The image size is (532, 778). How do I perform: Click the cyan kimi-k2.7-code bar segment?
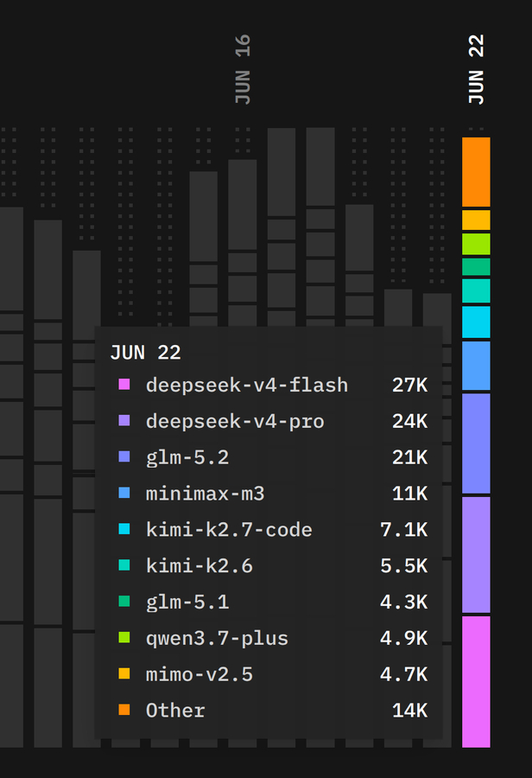coord(476,322)
